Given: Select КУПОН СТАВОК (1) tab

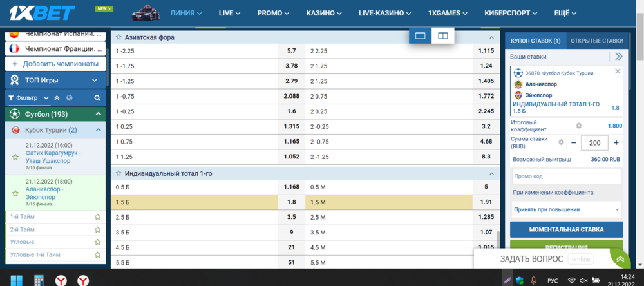Looking at the screenshot, I should coord(535,41).
